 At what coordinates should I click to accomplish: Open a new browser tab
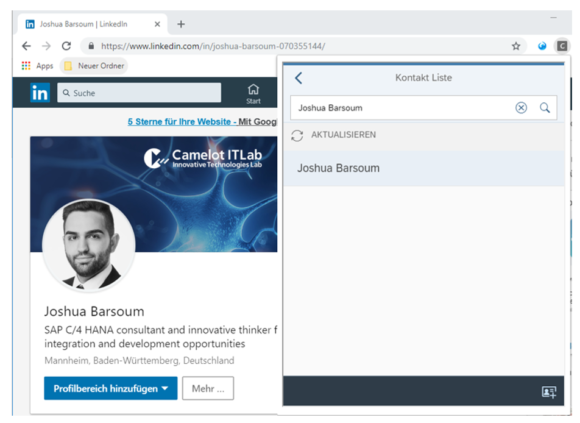[x=181, y=24]
